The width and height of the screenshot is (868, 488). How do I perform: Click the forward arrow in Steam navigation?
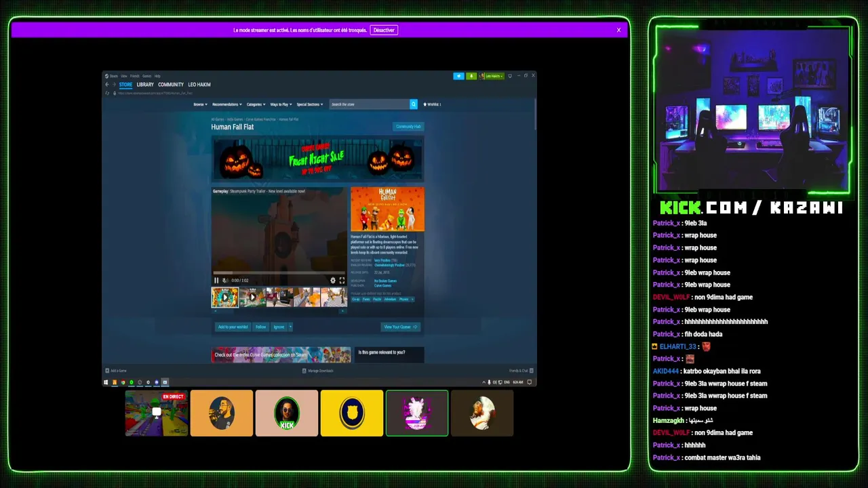pyautogui.click(x=113, y=85)
